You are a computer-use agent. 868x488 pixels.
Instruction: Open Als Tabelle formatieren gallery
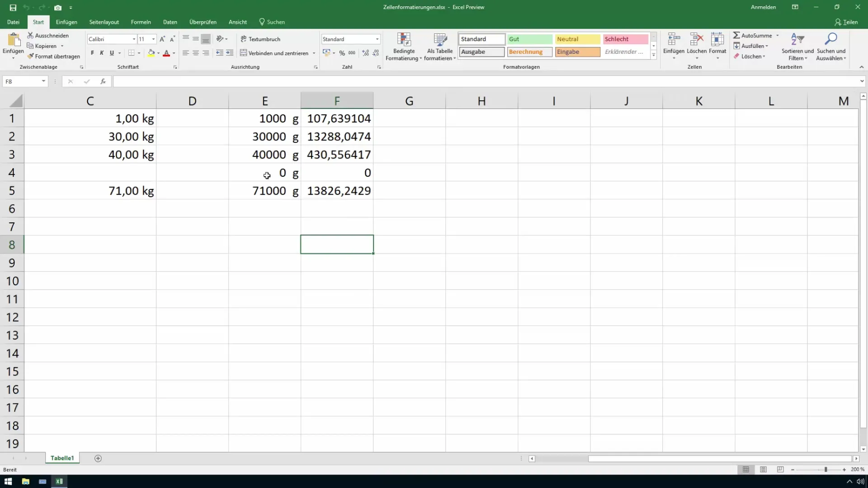[440, 47]
